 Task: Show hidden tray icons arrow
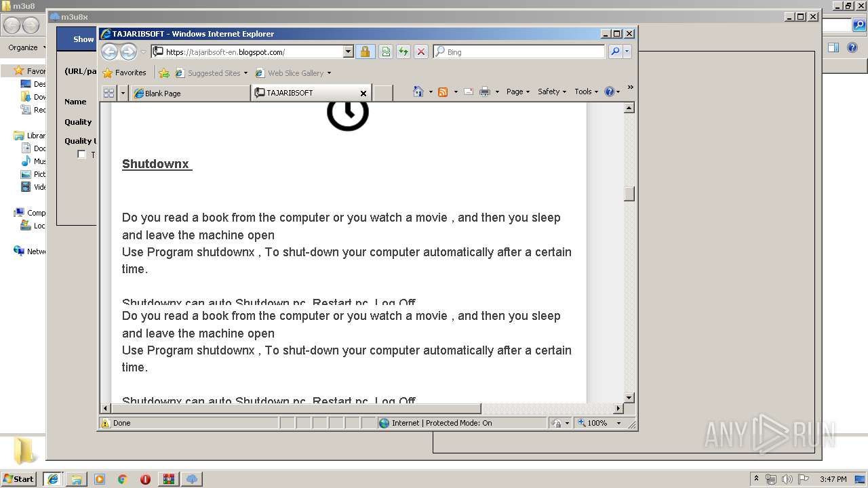pos(756,479)
